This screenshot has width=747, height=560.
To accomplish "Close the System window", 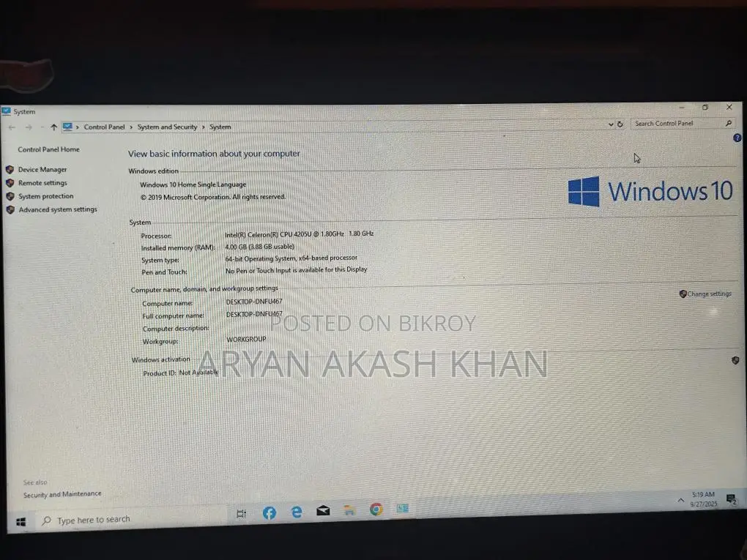I will tap(729, 107).
